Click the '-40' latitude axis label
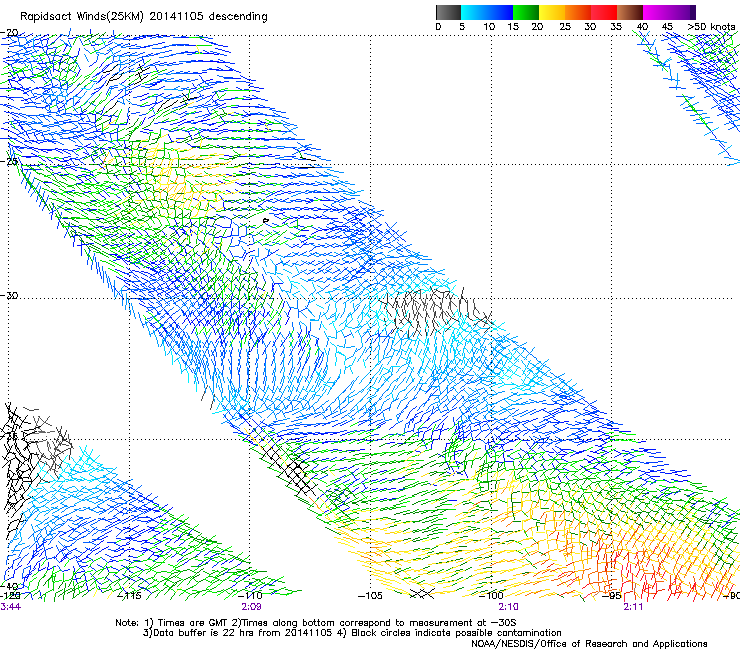The width and height of the screenshot is (740, 650). [x=9, y=587]
